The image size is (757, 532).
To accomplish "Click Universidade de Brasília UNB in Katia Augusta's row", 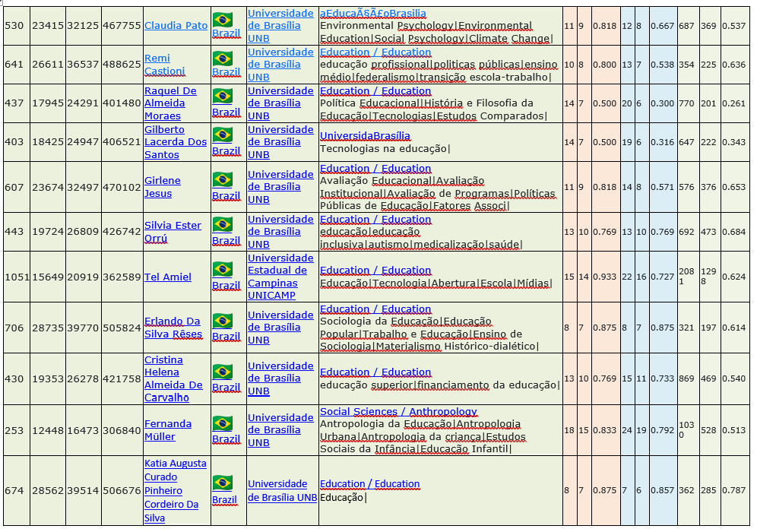I will coord(283,490).
